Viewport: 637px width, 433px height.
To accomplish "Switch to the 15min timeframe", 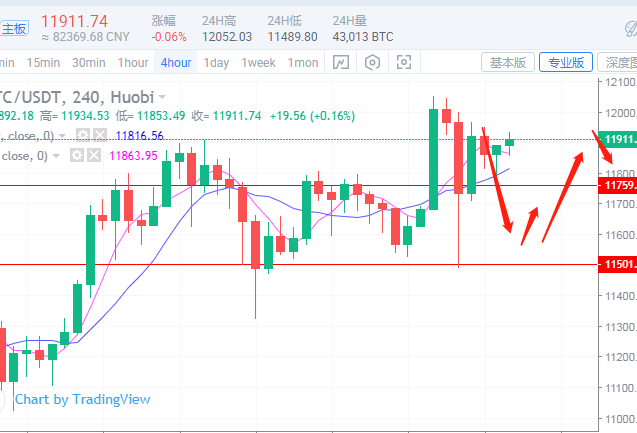I will point(43,63).
